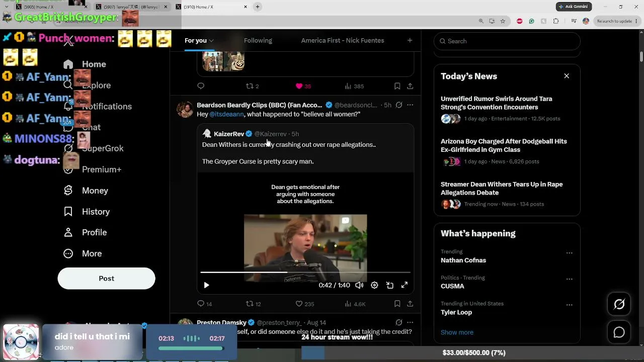Open floating Grok button at right edge

point(619,304)
